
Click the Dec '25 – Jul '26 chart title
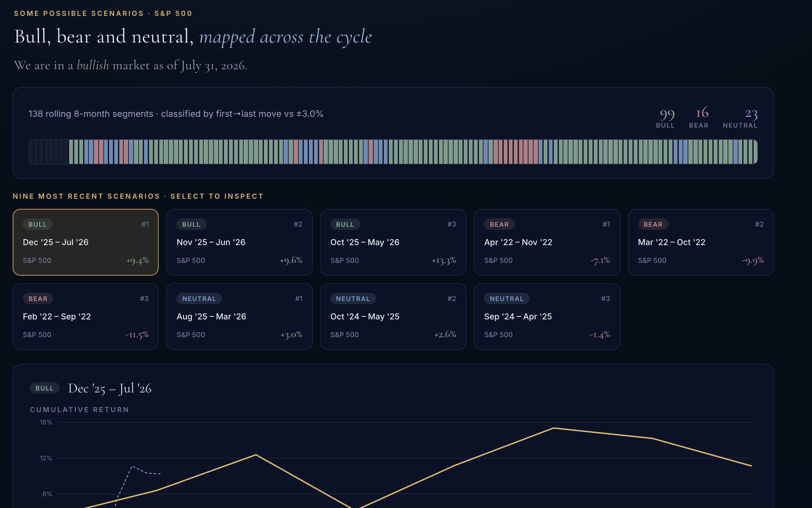(x=110, y=388)
